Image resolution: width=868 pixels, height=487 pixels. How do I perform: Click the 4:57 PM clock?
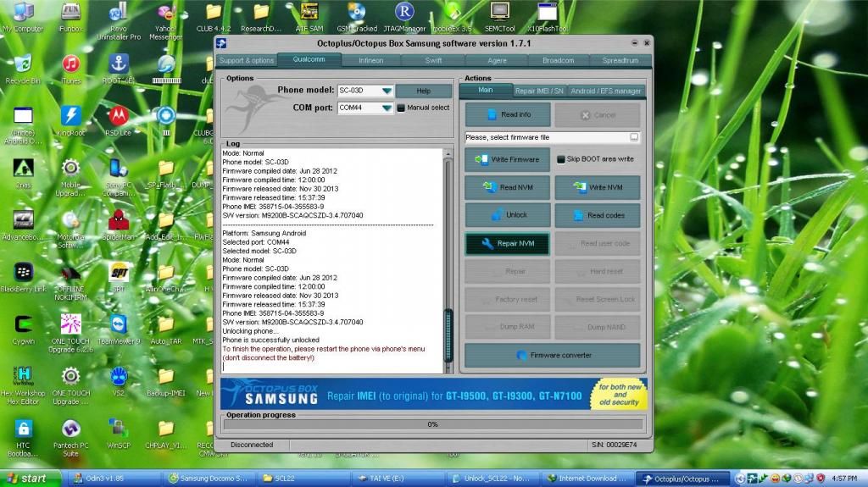845,479
